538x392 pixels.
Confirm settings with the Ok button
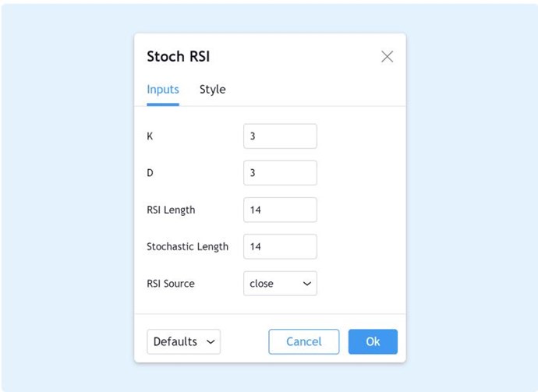(373, 341)
